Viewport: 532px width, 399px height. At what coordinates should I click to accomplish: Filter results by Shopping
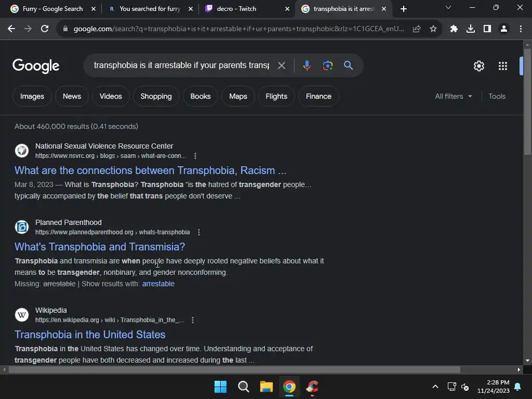[x=156, y=96]
